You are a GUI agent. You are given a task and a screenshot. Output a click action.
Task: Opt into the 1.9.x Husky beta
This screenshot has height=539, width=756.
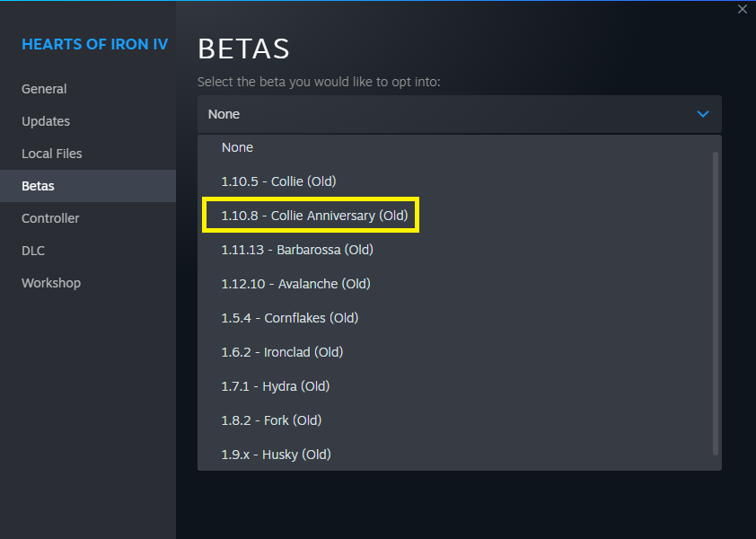coord(274,454)
